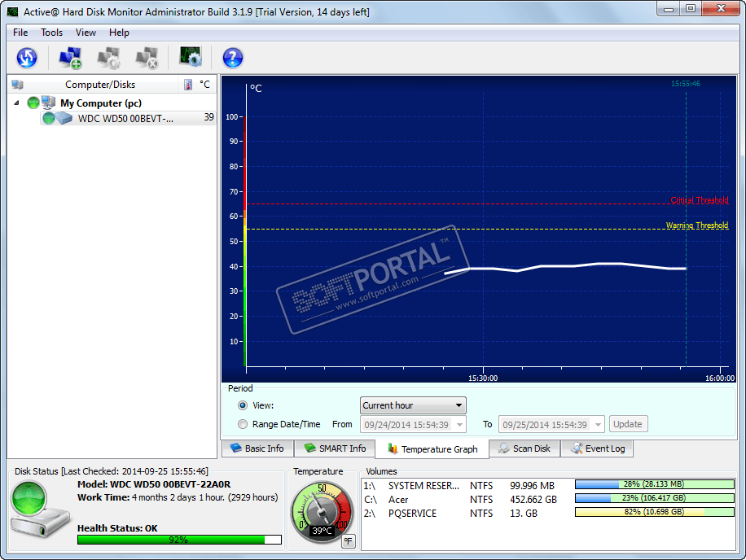
Task: Click the Update button
Action: point(628,424)
